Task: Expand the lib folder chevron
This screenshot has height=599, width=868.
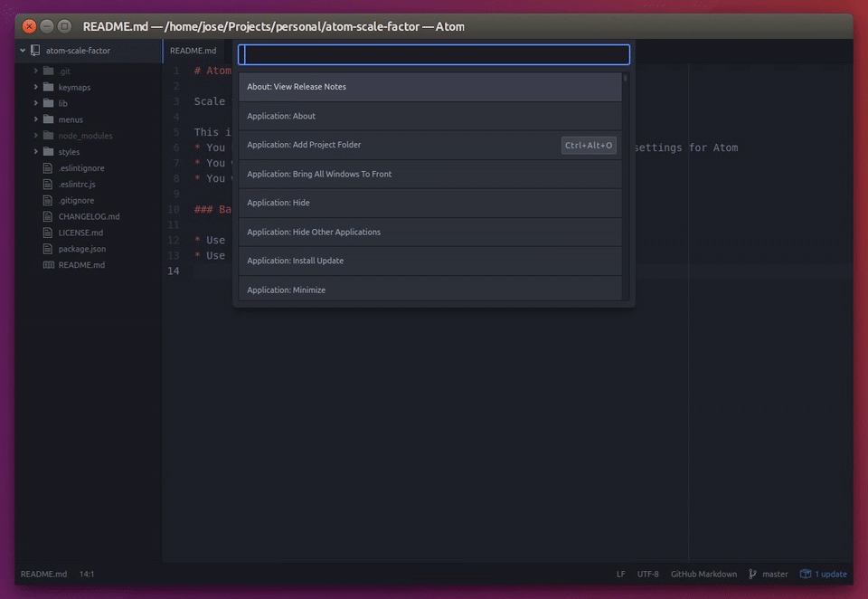Action: [x=36, y=103]
